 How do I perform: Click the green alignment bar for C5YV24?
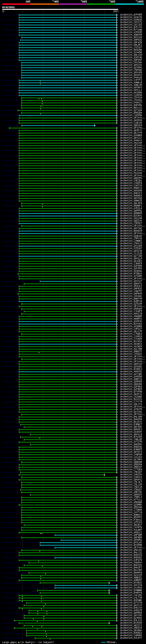click(x=69, y=98)
